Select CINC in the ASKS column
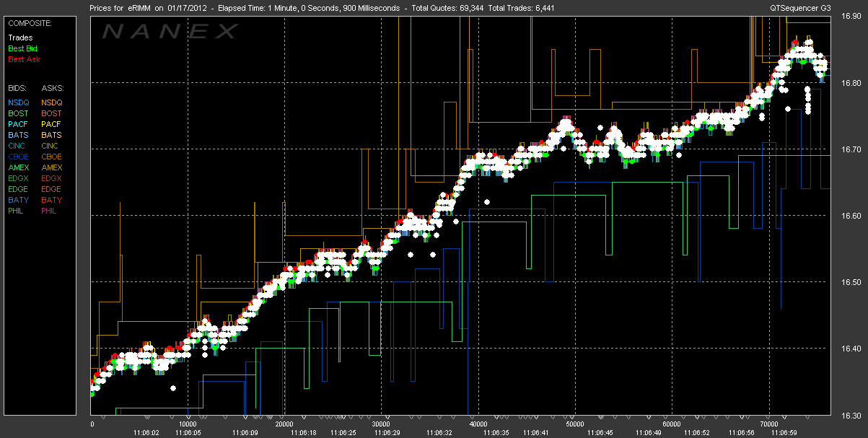 pyautogui.click(x=51, y=146)
